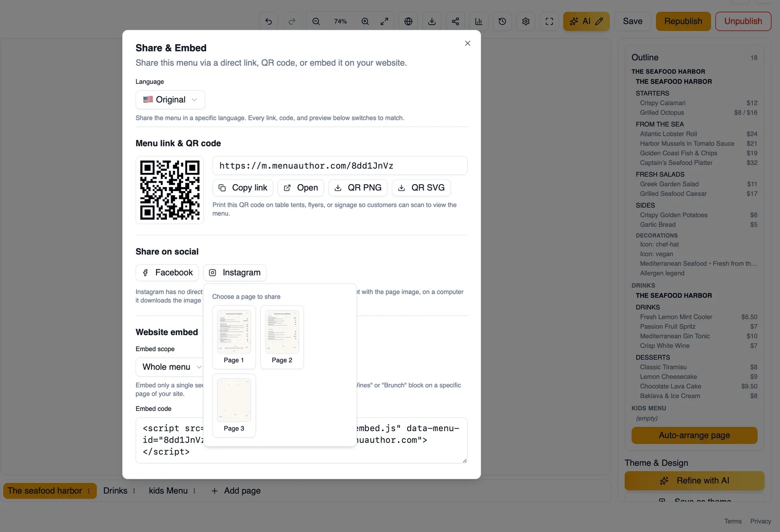Click the menu URL field
Screen dimensions: 780x532
[340, 166]
